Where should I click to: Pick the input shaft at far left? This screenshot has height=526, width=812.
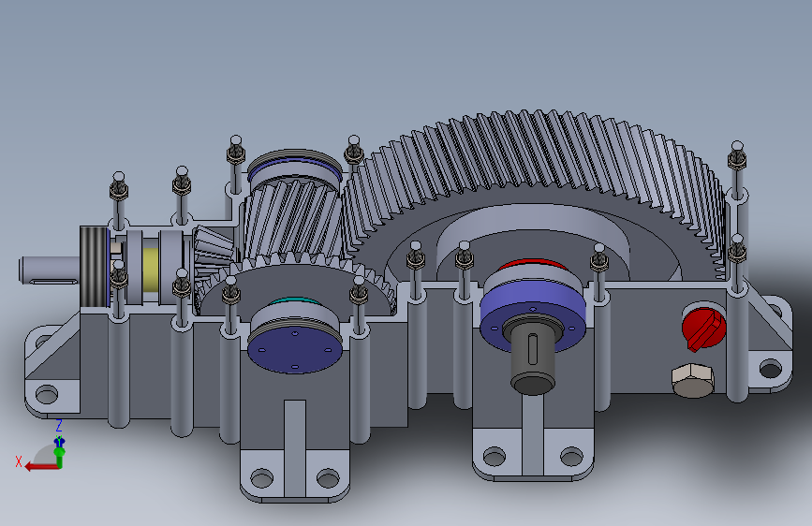point(50,270)
